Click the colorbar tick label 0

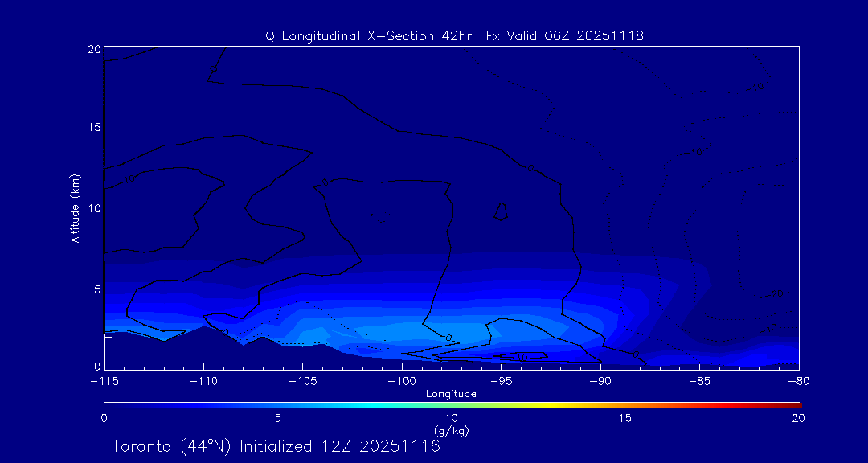104,418
